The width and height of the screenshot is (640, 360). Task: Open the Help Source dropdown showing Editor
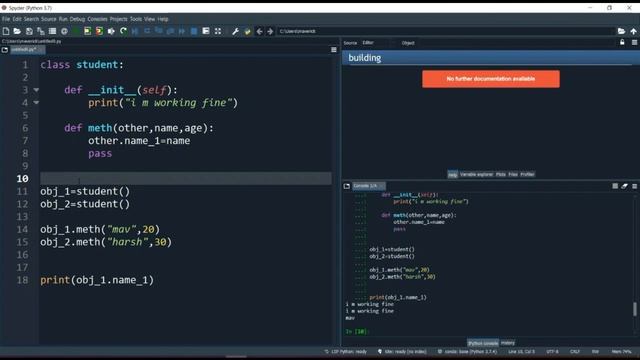click(376, 42)
